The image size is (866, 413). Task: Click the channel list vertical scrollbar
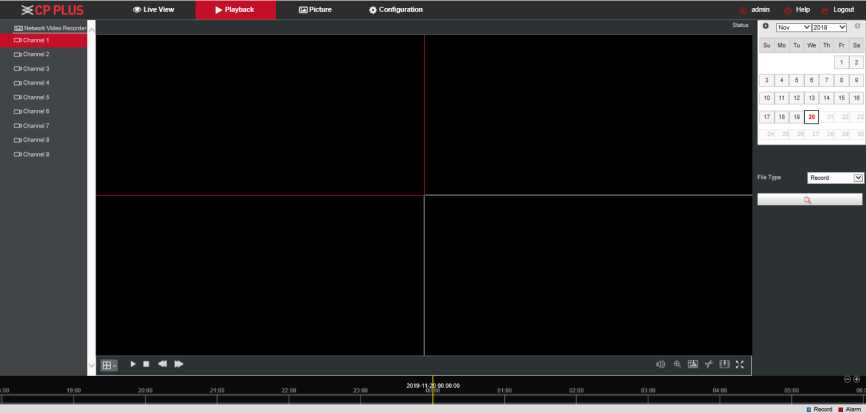click(92, 198)
